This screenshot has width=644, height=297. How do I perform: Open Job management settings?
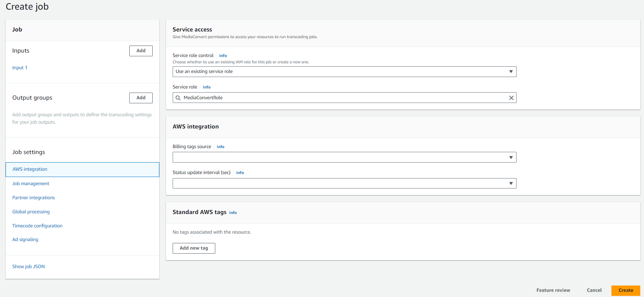(x=31, y=184)
